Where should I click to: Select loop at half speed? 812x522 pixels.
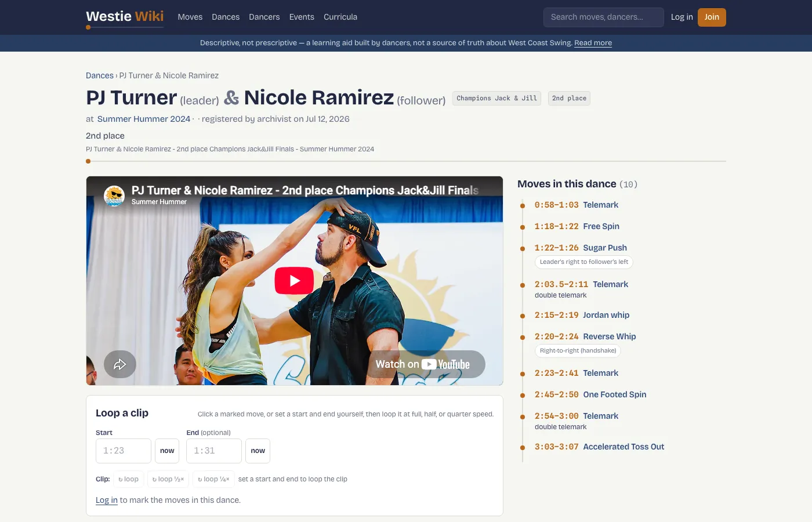click(x=168, y=479)
